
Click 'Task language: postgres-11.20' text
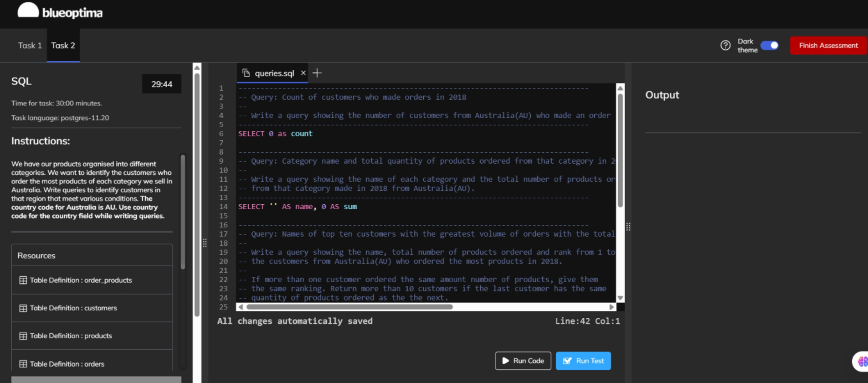point(60,118)
